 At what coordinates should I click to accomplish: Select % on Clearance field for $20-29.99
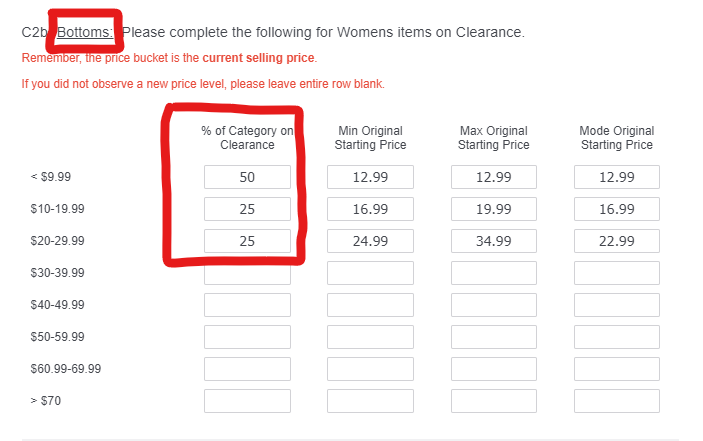point(247,241)
